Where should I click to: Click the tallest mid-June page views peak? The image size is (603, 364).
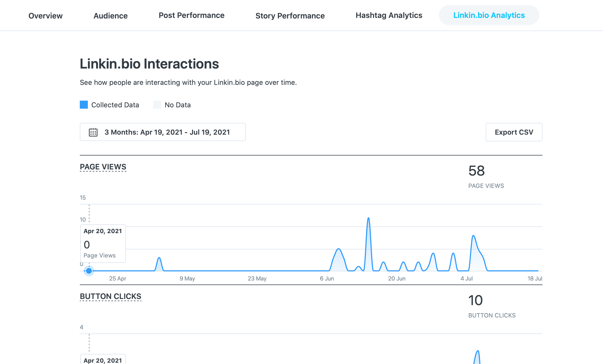368,218
